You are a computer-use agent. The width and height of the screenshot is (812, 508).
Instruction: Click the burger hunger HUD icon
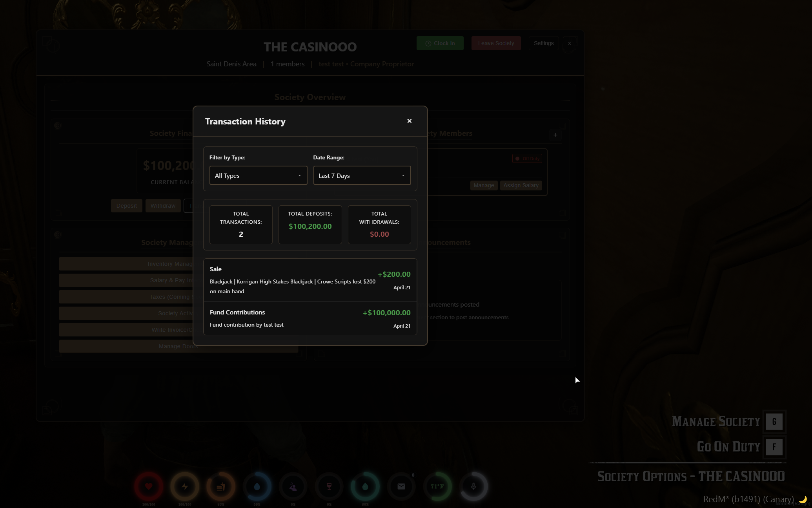pos(221,486)
